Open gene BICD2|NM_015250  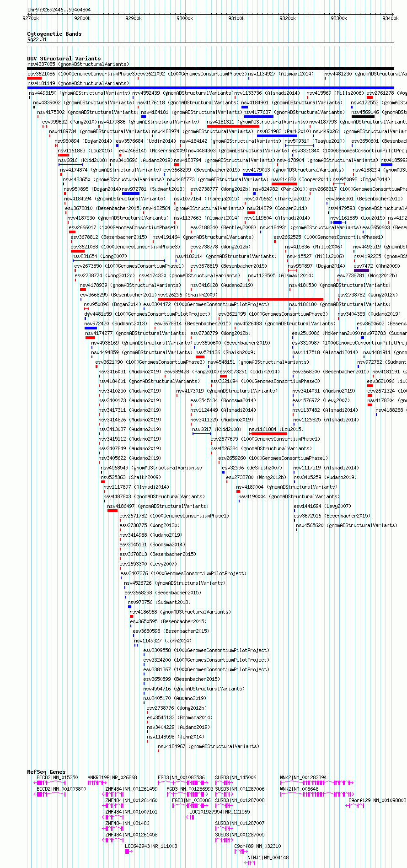(57, 777)
